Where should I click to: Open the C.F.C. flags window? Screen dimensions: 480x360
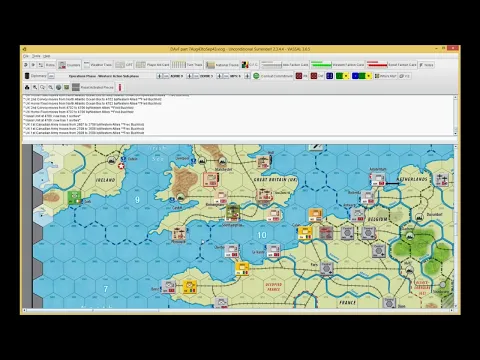coord(250,65)
